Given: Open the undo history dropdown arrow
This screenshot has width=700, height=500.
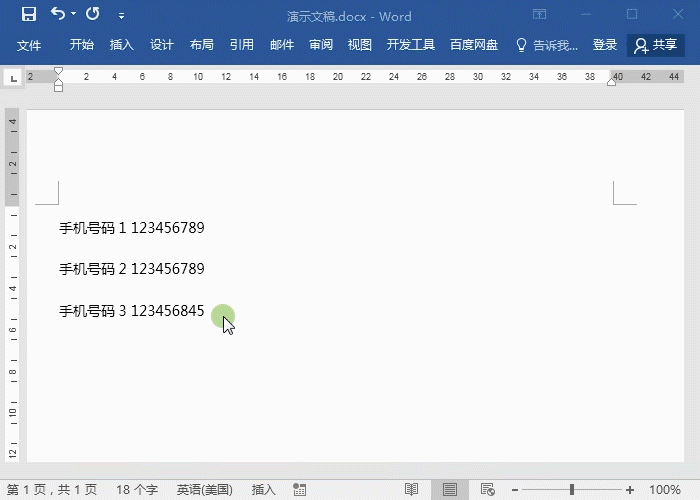Looking at the screenshot, I should point(74,14).
